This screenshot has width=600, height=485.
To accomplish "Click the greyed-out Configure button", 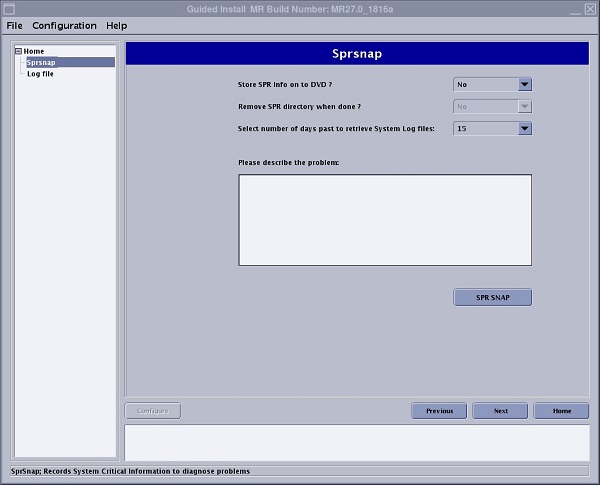I will (x=152, y=411).
